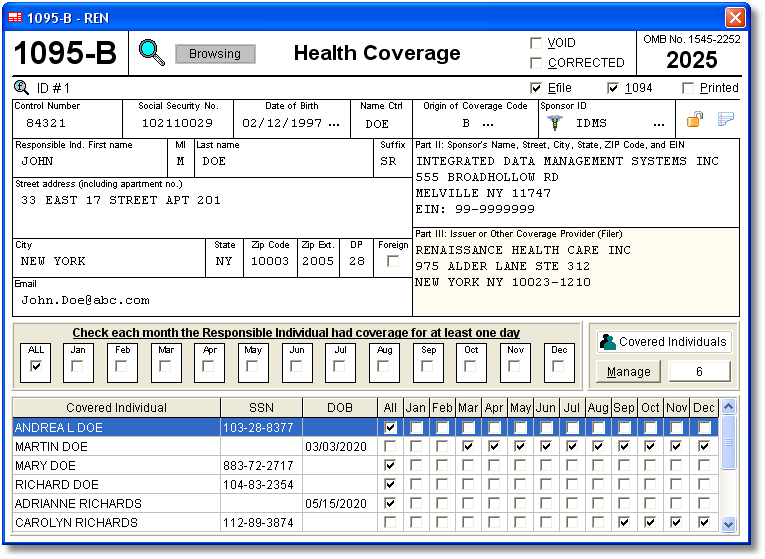Click the covered individuals count field showing 6

[700, 372]
